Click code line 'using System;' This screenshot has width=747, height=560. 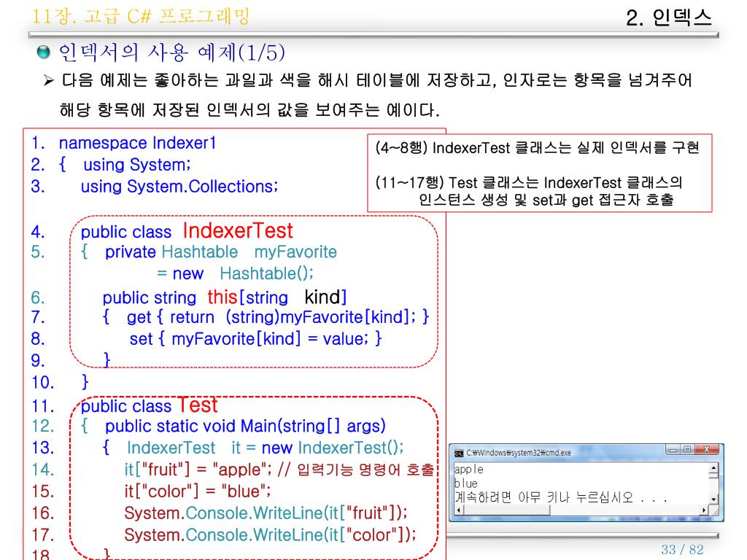point(137,165)
